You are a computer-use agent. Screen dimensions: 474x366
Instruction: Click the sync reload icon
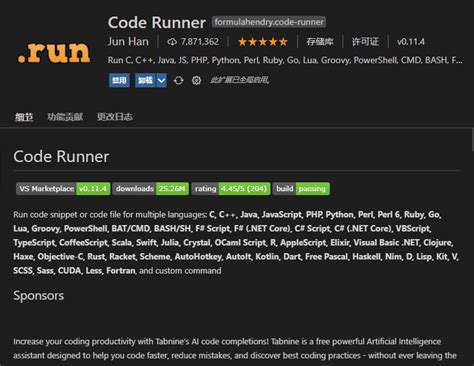coord(179,80)
